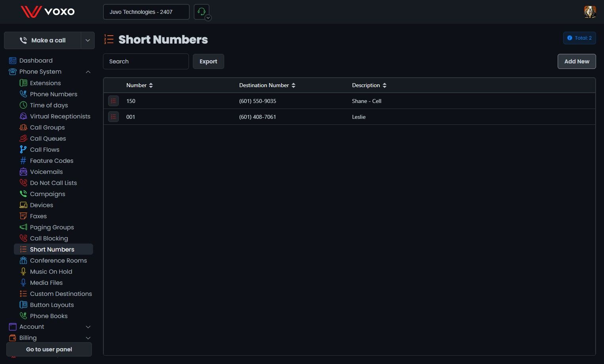The height and width of the screenshot is (364, 604).
Task: Open Extensions from the sidebar
Action: (x=45, y=83)
